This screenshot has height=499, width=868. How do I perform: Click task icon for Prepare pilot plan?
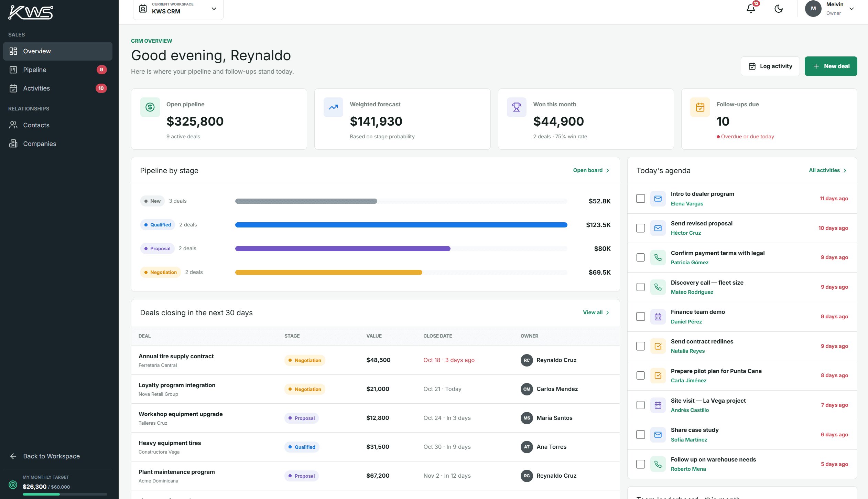(x=658, y=375)
